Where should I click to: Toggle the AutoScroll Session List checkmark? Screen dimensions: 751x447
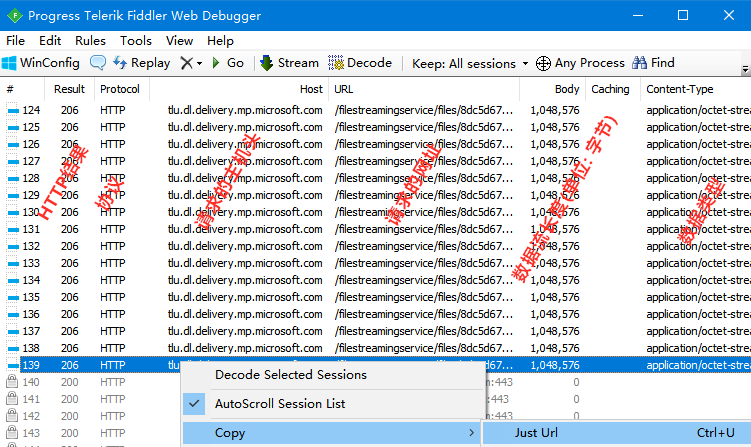[194, 404]
